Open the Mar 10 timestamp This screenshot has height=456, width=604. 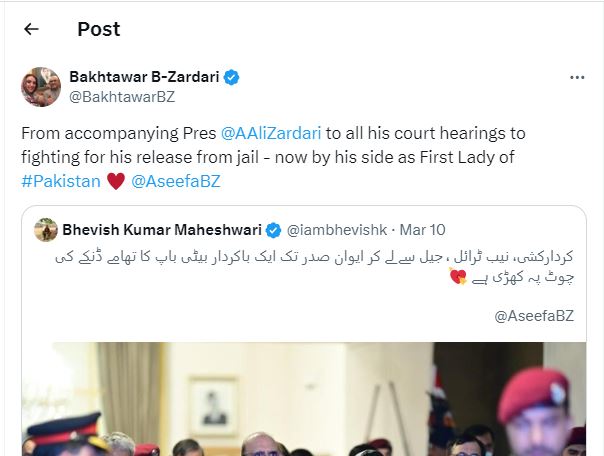pyautogui.click(x=423, y=230)
